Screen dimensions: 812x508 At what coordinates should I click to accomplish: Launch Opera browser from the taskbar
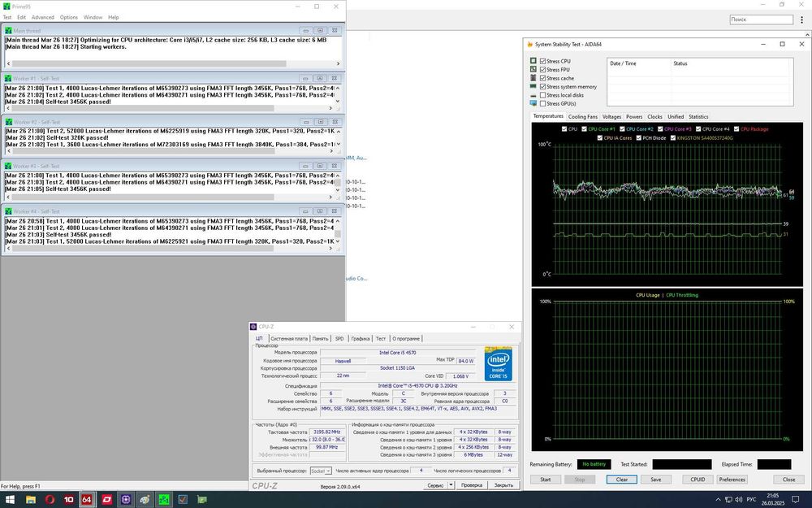coord(50,499)
